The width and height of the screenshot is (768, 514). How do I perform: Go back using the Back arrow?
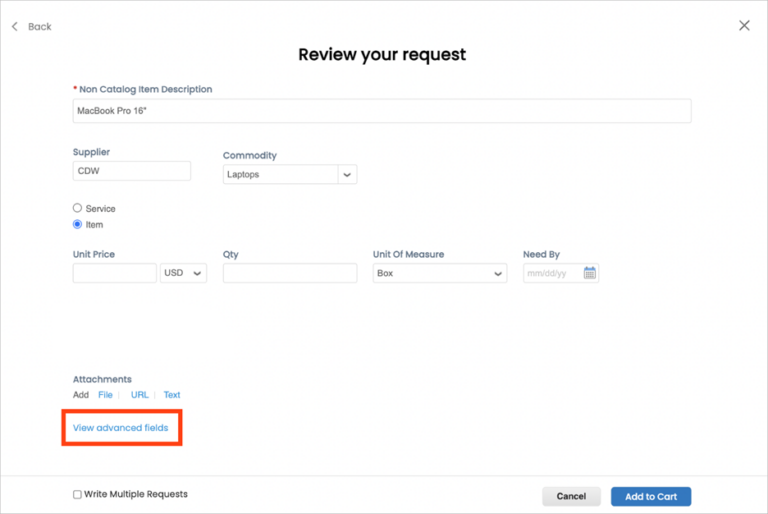(x=31, y=26)
